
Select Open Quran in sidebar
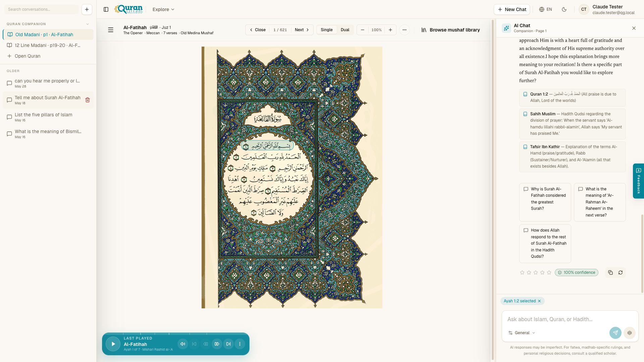(x=48, y=56)
